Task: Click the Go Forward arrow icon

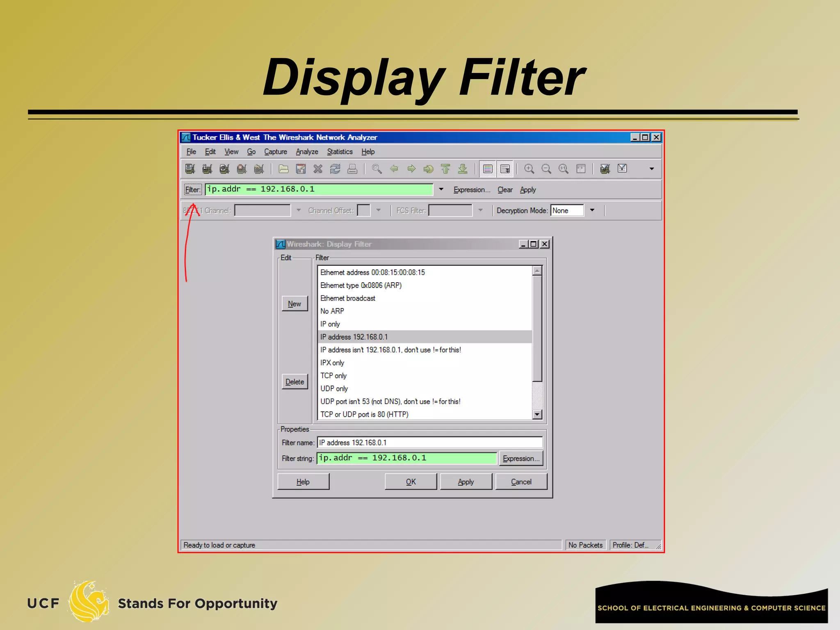Action: pyautogui.click(x=411, y=169)
